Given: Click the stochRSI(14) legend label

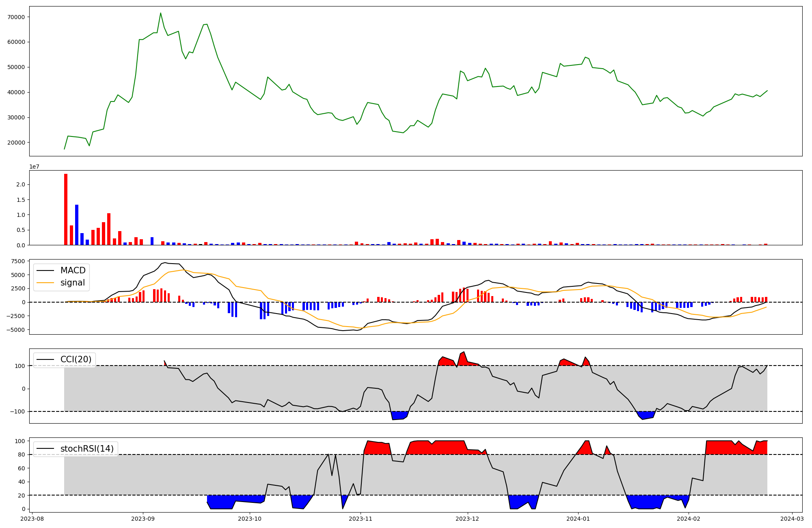Looking at the screenshot, I should (86, 449).
